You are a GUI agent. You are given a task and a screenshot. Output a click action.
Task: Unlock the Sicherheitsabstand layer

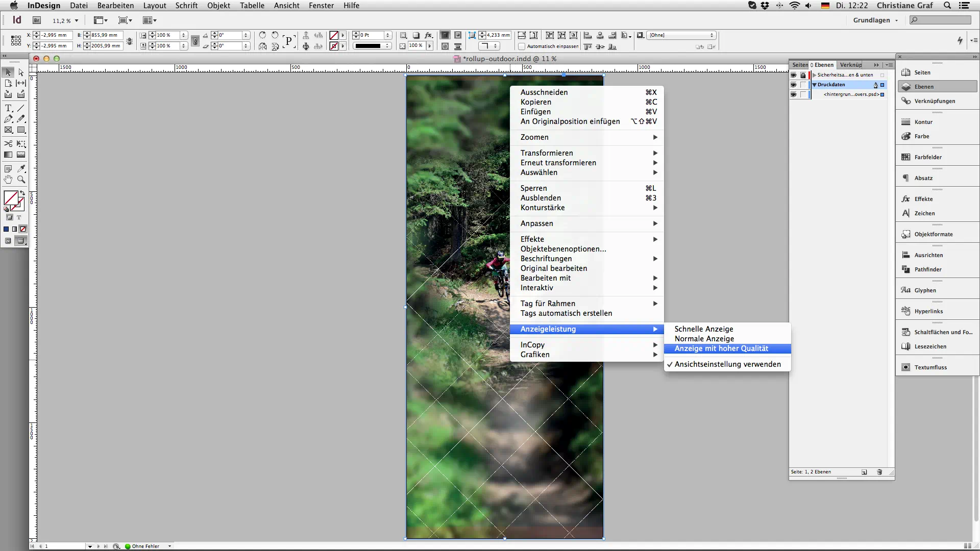click(x=803, y=75)
